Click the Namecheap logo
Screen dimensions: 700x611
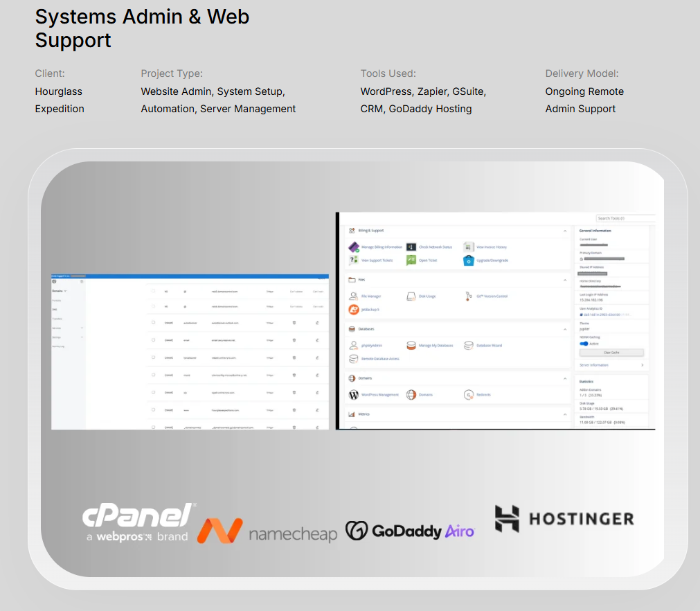pos(267,531)
